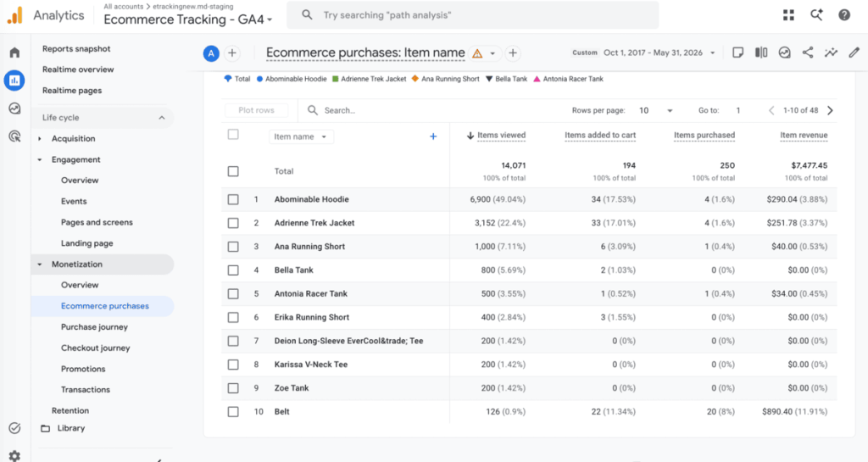Go to previous page of table rows
The width and height of the screenshot is (868, 462).
pos(771,111)
